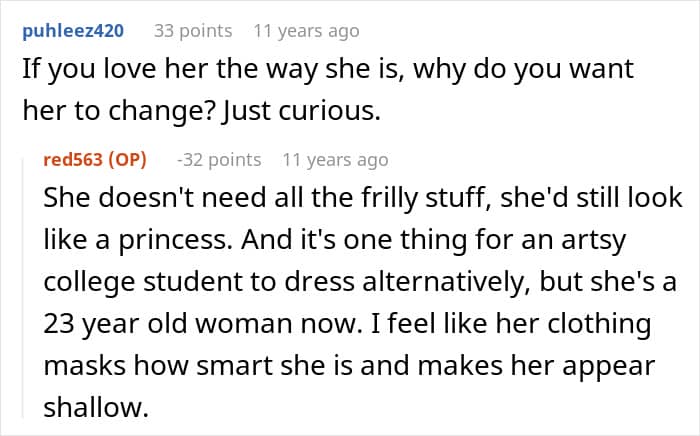Open red563's reply timestamp permalink
The image size is (700, 436).
coord(336,160)
